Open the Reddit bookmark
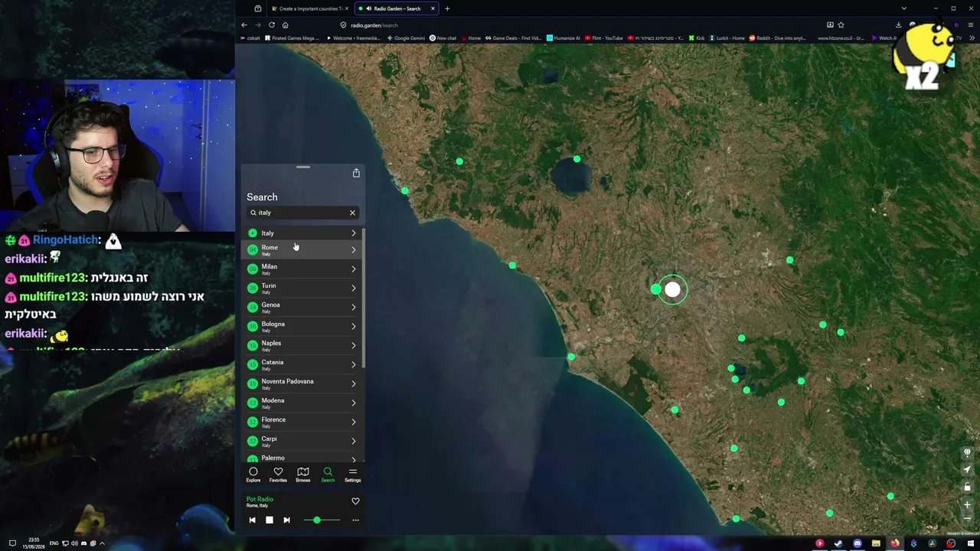Screen dimensions: 980x551 coord(777,38)
